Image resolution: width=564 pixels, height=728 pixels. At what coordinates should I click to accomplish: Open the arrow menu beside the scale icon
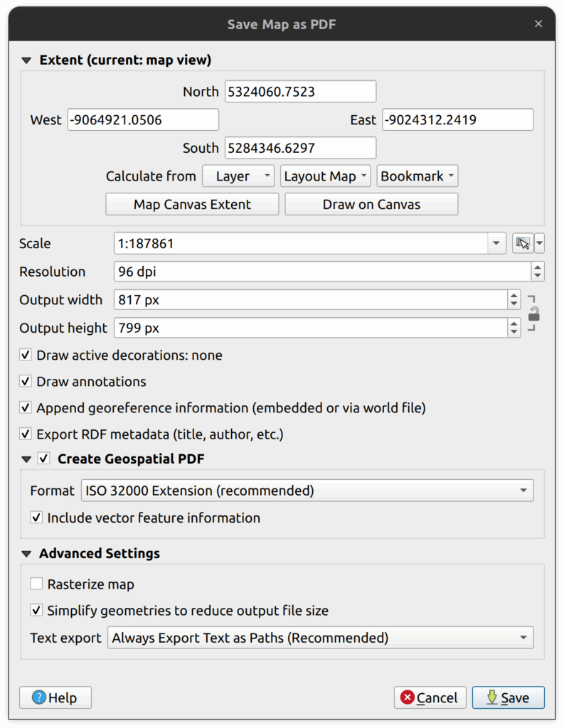540,243
